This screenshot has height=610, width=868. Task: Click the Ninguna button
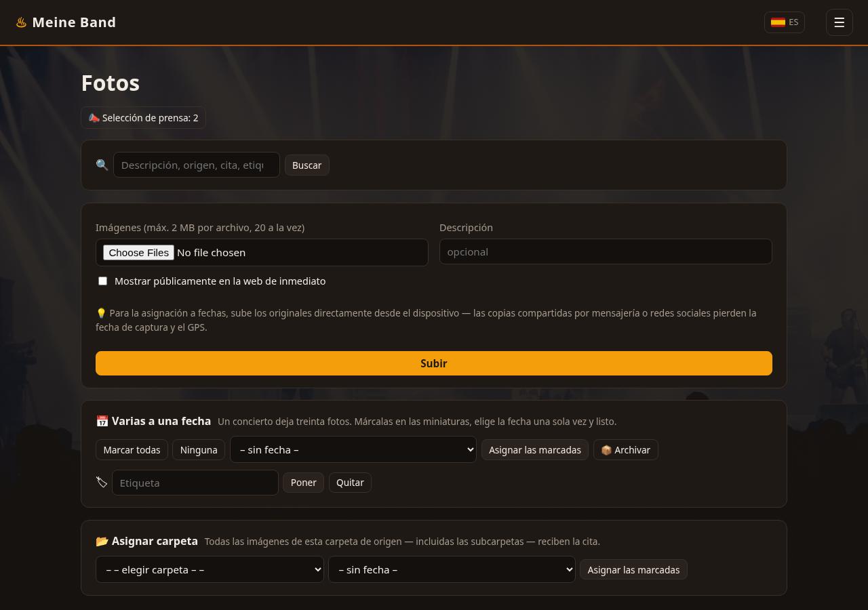click(x=199, y=450)
